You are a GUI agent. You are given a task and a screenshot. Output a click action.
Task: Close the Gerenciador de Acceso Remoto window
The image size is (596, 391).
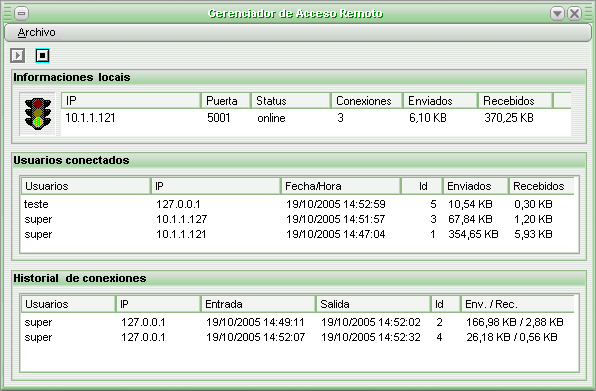574,14
